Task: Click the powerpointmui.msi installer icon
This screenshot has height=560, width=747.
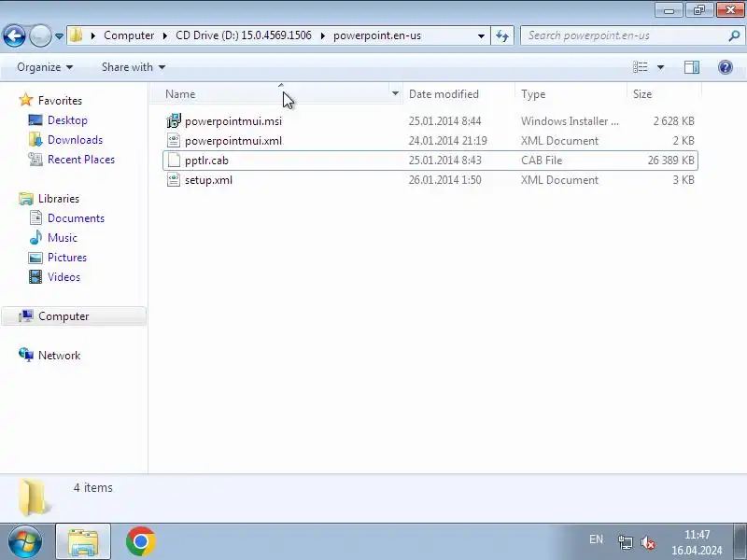Action: point(174,121)
